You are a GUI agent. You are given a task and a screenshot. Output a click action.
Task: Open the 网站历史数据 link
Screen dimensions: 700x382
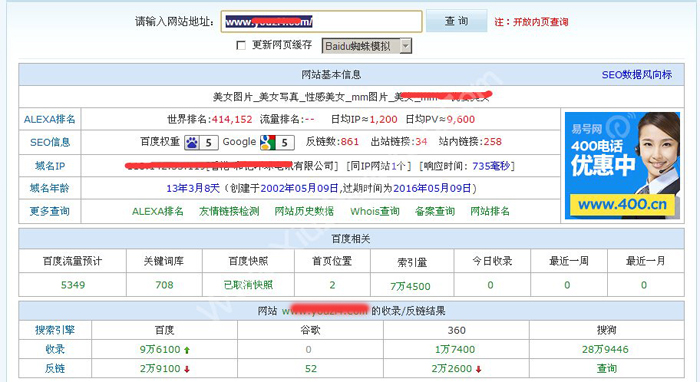[x=304, y=212]
